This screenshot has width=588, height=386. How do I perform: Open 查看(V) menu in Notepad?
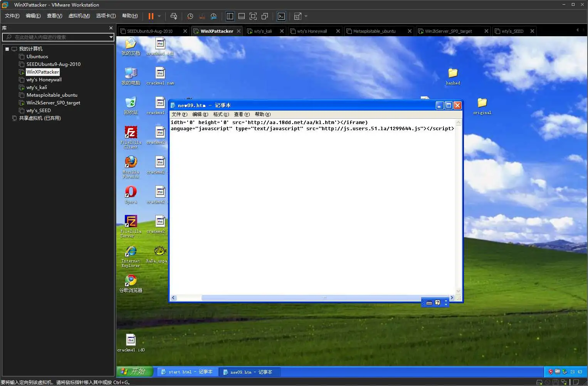[242, 114]
